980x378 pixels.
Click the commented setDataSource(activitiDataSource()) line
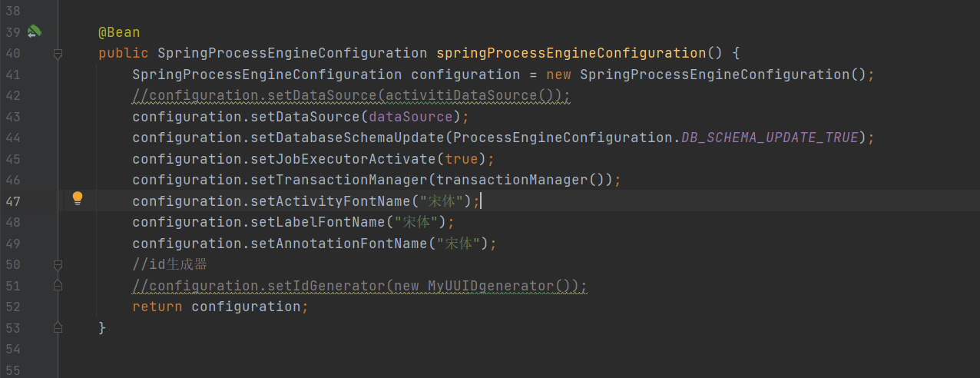pos(352,96)
